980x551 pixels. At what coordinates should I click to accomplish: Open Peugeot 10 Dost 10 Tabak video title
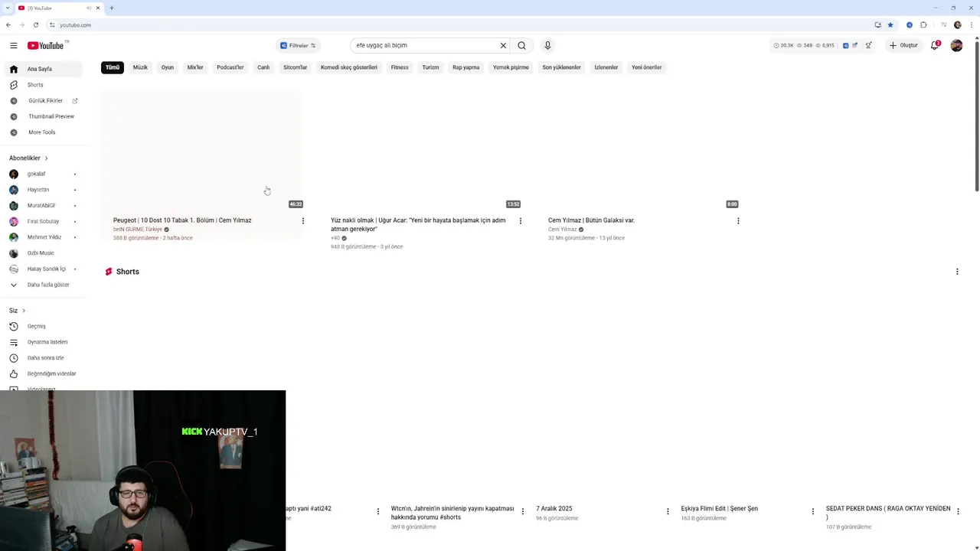coord(182,220)
